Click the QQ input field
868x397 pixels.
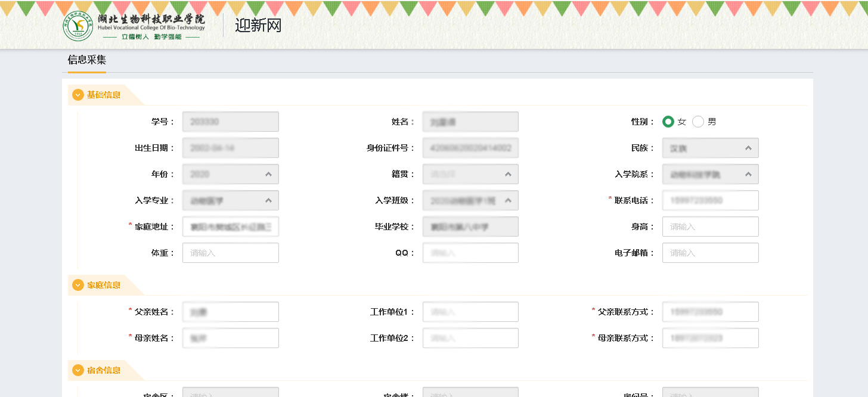pos(470,253)
